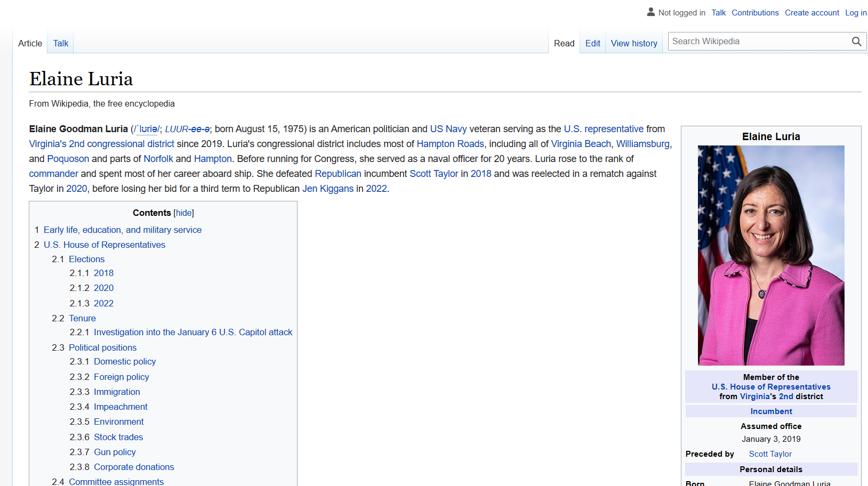Open LUUR-ee-ə respelling link

pyautogui.click(x=187, y=129)
